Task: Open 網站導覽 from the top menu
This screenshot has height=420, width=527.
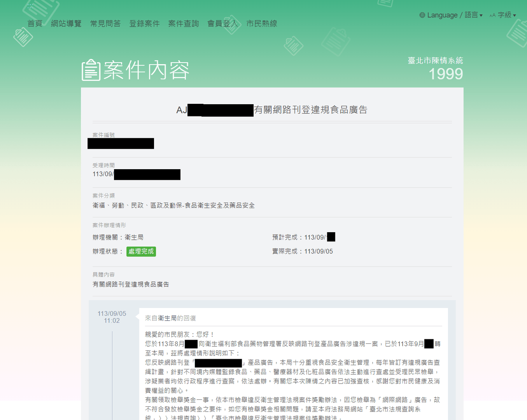Action: [x=66, y=23]
